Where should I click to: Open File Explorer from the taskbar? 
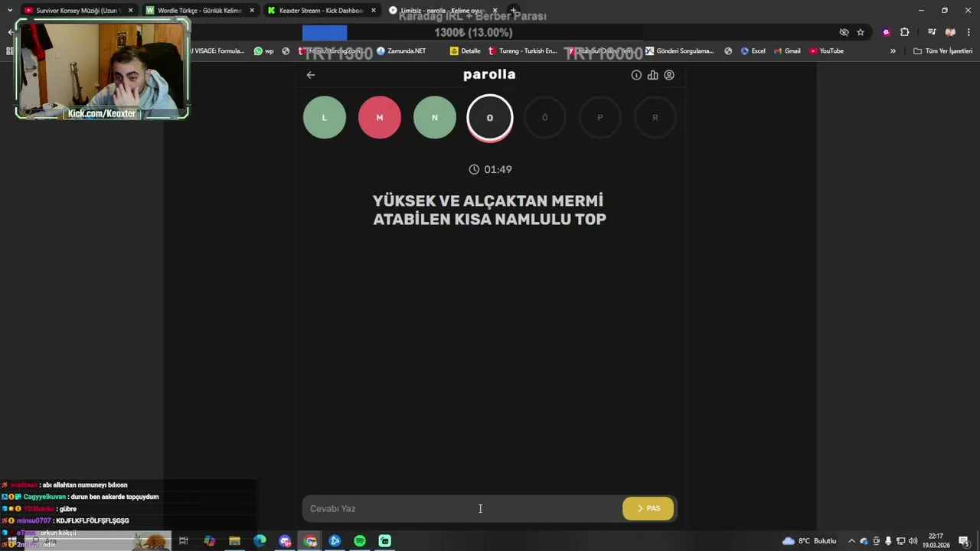234,541
